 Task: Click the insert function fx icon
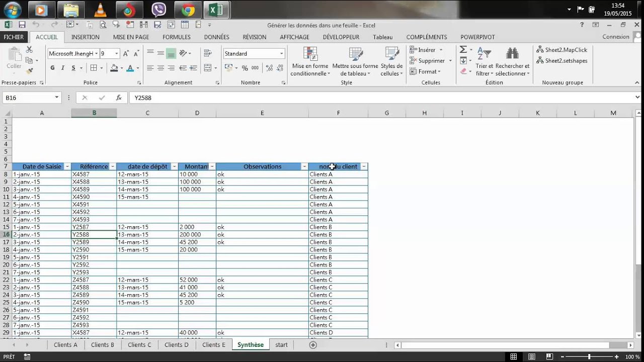tap(119, 98)
